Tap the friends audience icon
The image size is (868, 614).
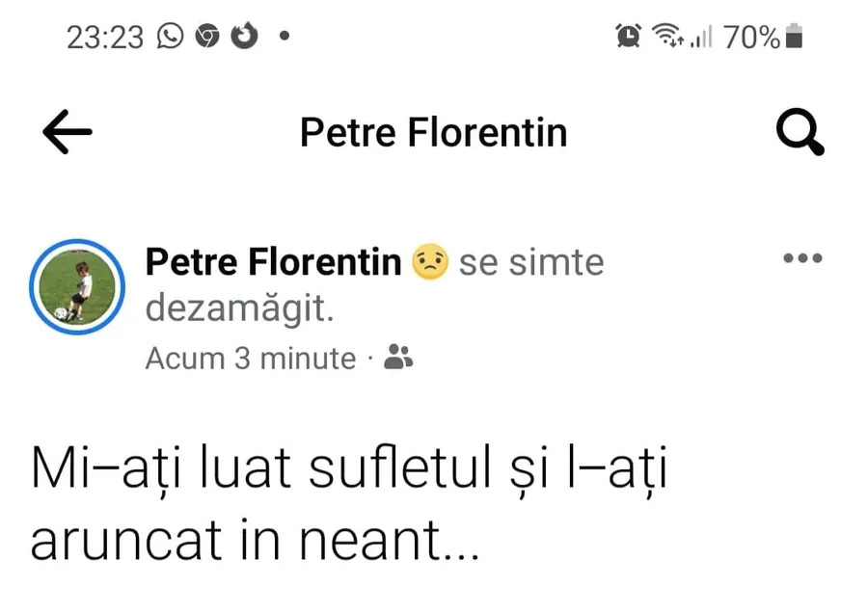click(398, 359)
